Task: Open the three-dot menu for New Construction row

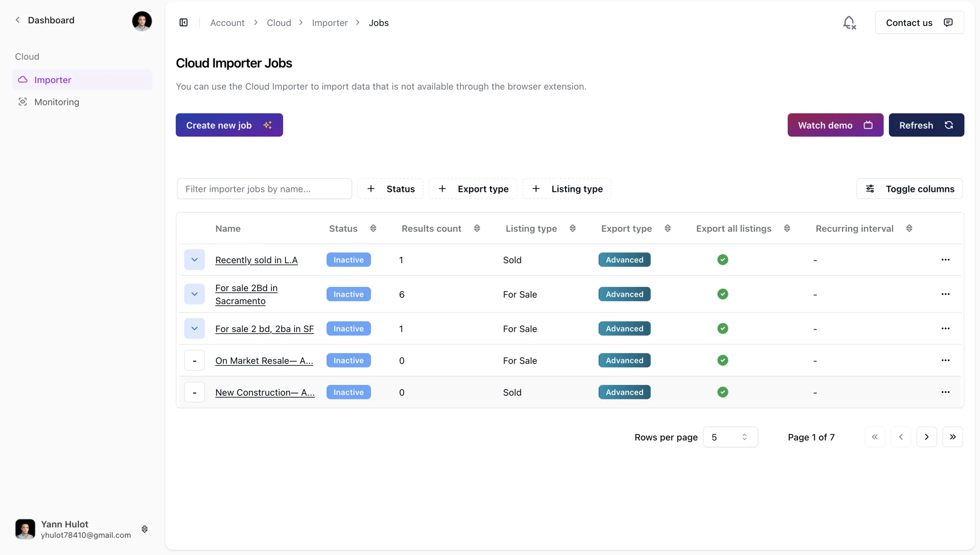Action: [945, 392]
